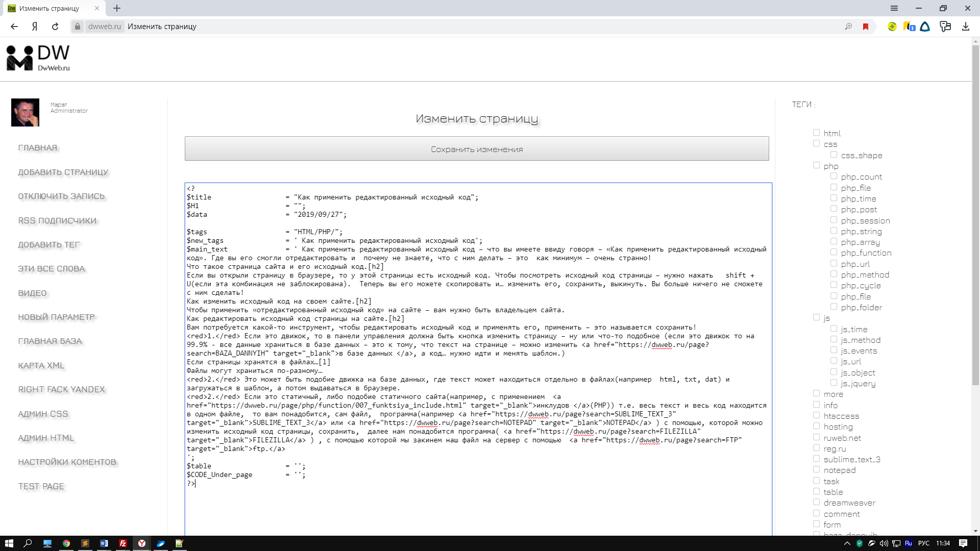The width and height of the screenshot is (980, 551).
Task: Open the КАРТА XML sidebar link
Action: tap(41, 365)
